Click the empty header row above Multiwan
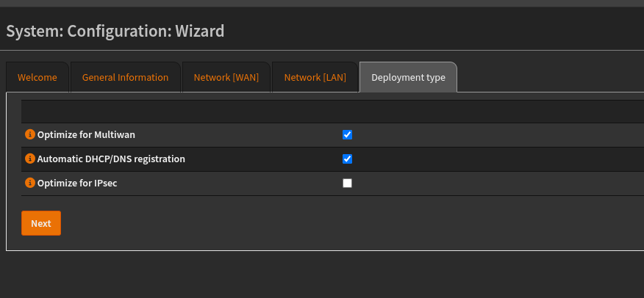Image resolution: width=644 pixels, height=298 pixels. 331,112
